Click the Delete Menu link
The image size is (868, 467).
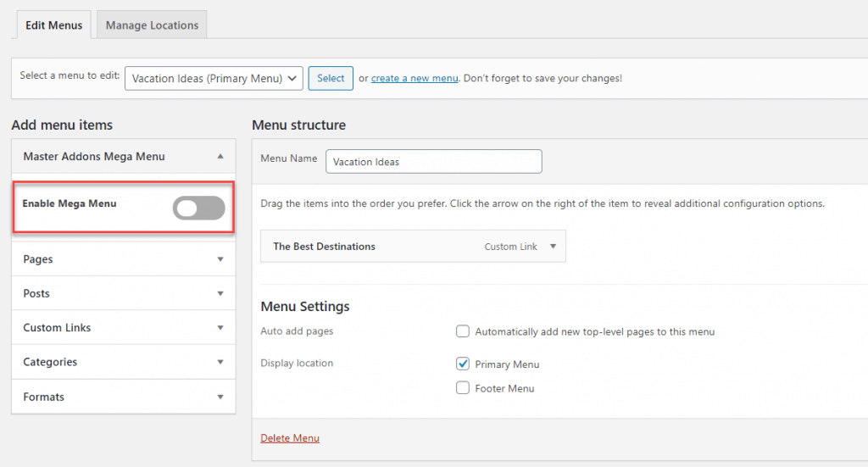pos(290,438)
